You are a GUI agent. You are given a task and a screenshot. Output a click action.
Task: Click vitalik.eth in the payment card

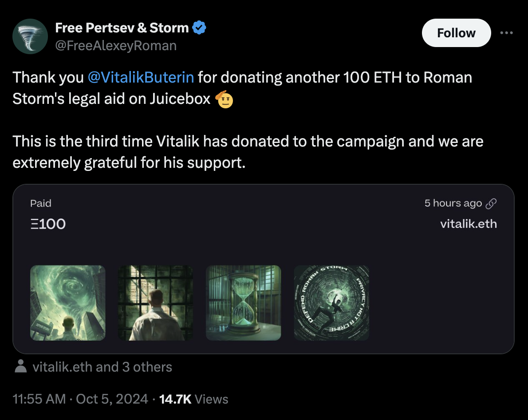point(469,224)
